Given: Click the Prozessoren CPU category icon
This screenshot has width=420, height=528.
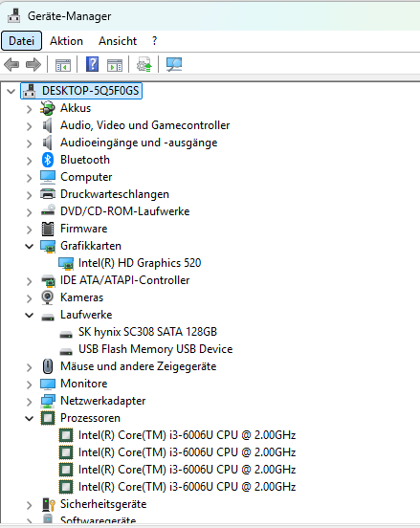Looking at the screenshot, I should tap(48, 418).
